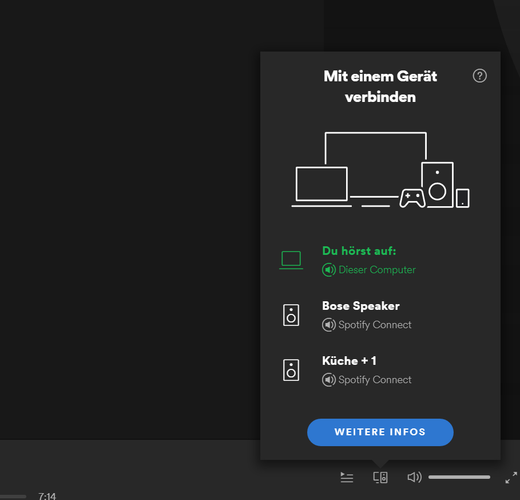Screen dimensions: 520x500
Task: Click 'Mit einem Gerät verbinden' title
Action: pos(380,87)
